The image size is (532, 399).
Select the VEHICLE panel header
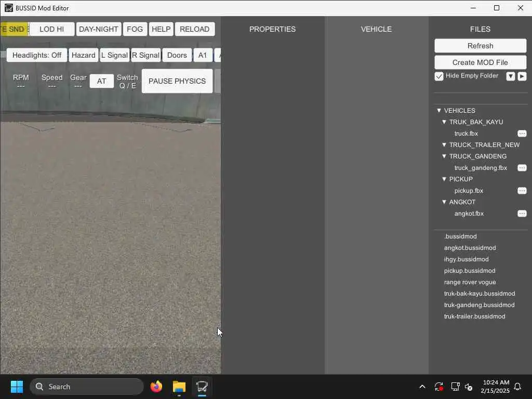pos(376,29)
